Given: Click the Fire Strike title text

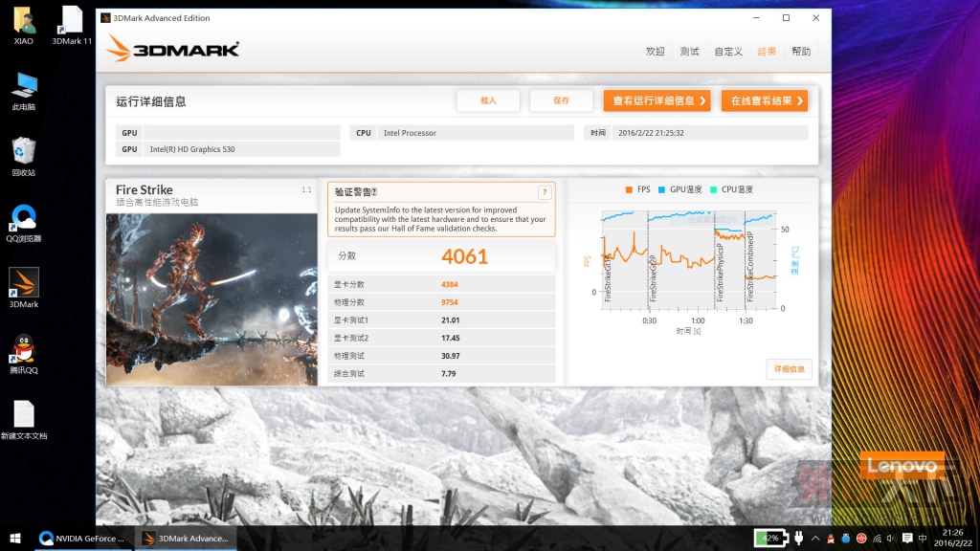Looking at the screenshot, I should click(x=145, y=190).
